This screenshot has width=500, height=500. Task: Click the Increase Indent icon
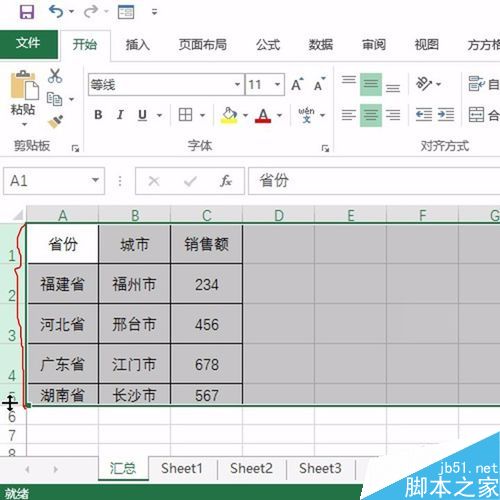pos(446,115)
